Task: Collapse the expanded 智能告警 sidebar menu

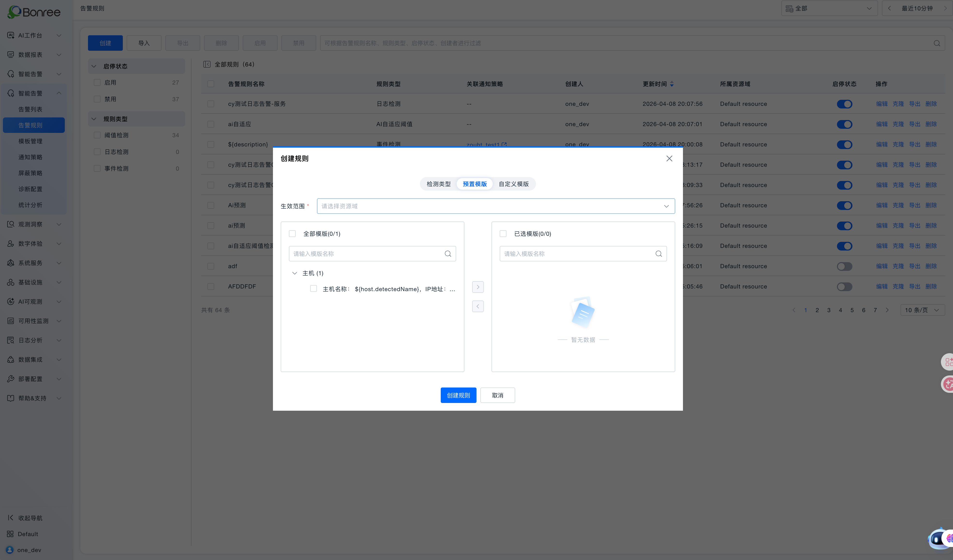Action: point(59,93)
